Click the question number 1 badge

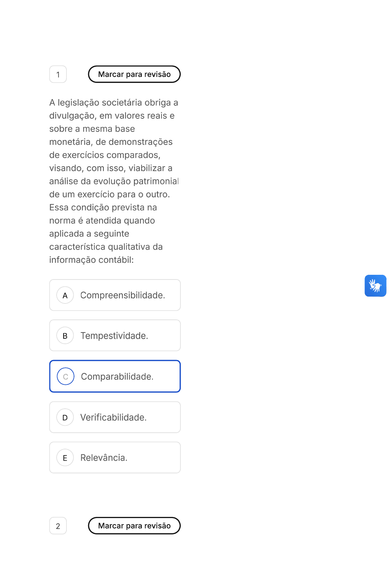click(58, 74)
